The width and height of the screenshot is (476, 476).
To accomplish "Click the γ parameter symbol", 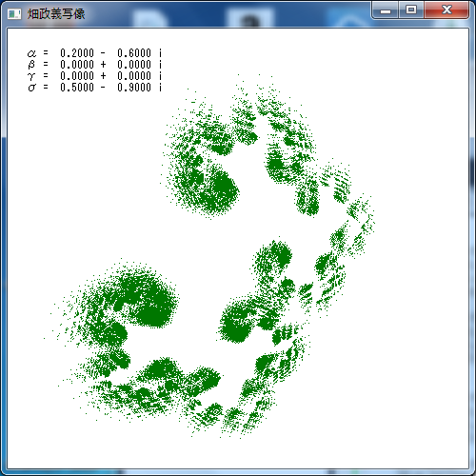I will click(31, 76).
